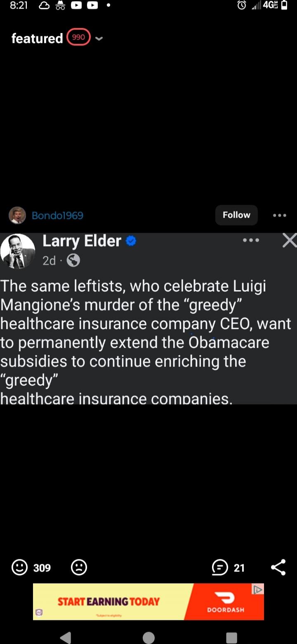Tap the Back navigation arrow
This screenshot has width=297, height=644.
point(65,637)
